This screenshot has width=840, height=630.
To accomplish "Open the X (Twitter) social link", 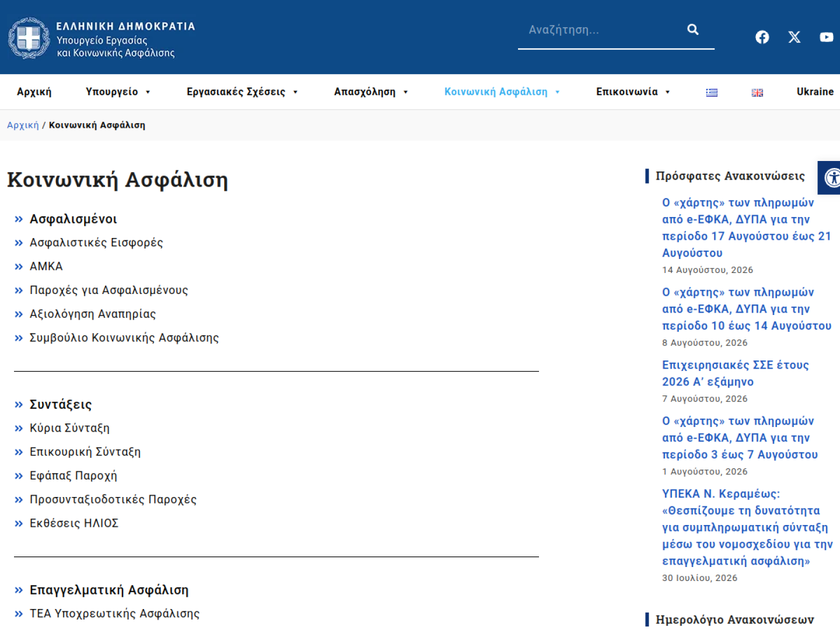I will point(794,37).
